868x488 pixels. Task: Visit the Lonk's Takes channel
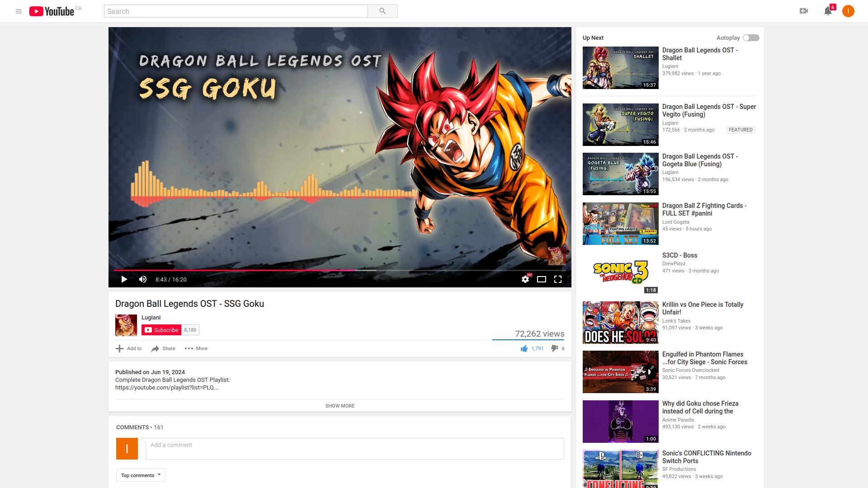coord(676,321)
